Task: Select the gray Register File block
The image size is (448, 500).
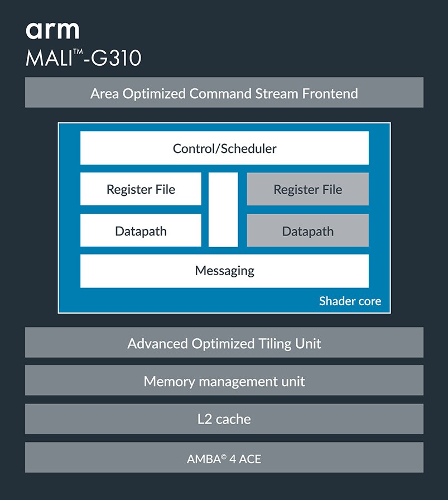Action: (307, 189)
